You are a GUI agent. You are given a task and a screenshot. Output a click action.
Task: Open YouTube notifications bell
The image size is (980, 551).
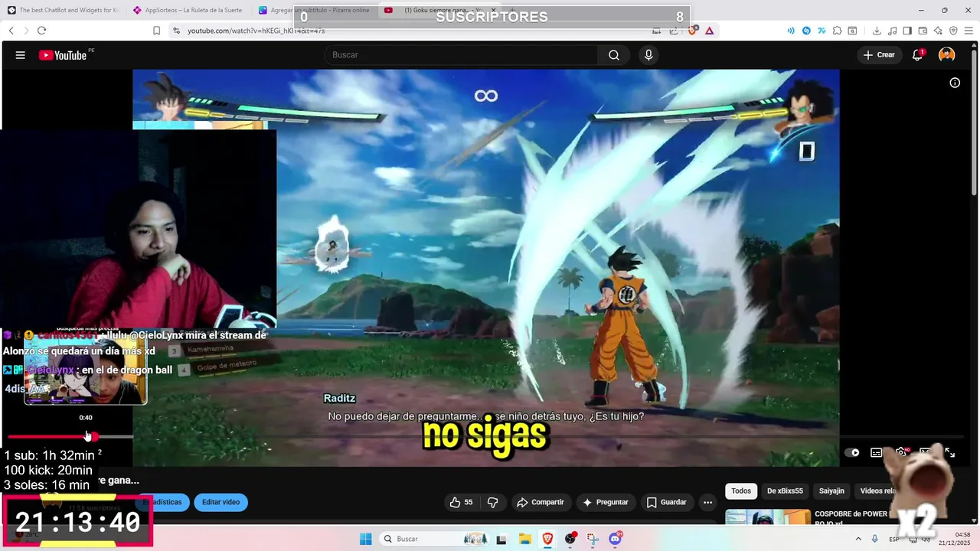[917, 55]
